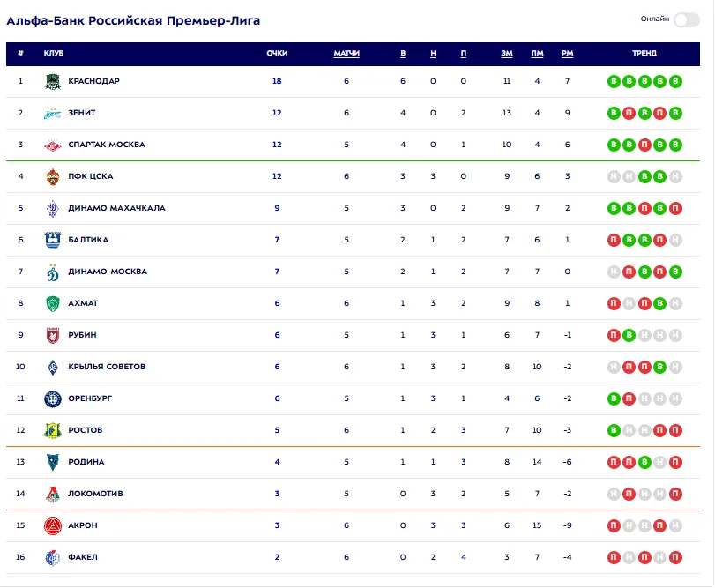The height and width of the screenshot is (588, 715).
Task: Click the КЛУБ column header
Action: (54, 53)
